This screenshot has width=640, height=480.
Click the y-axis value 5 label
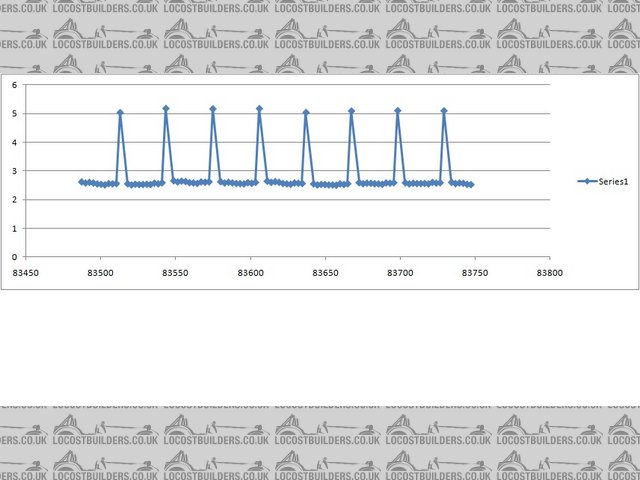tap(14, 114)
